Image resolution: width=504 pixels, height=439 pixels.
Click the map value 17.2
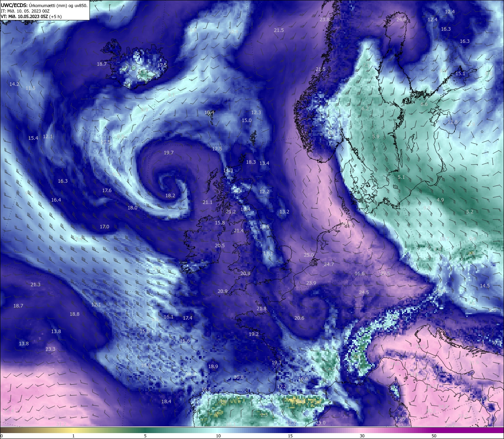pyautogui.click(x=282, y=387)
